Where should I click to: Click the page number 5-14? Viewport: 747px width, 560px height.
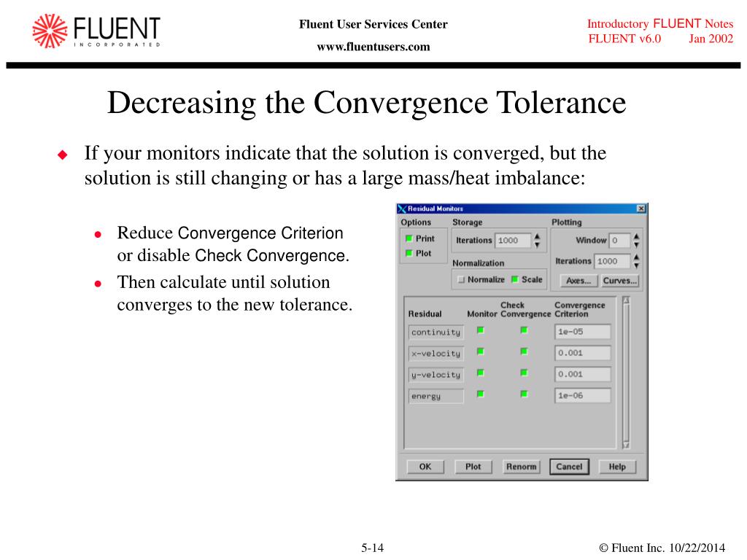pos(373,548)
